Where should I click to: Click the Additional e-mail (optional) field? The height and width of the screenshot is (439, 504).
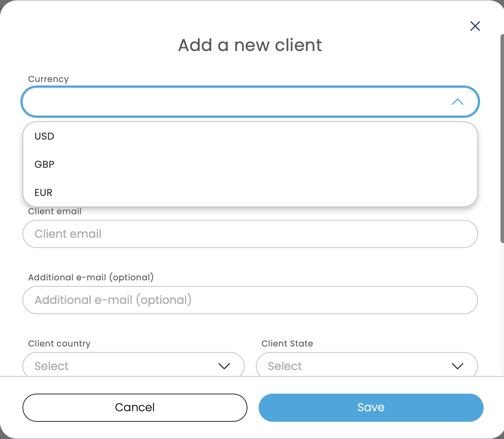point(250,300)
